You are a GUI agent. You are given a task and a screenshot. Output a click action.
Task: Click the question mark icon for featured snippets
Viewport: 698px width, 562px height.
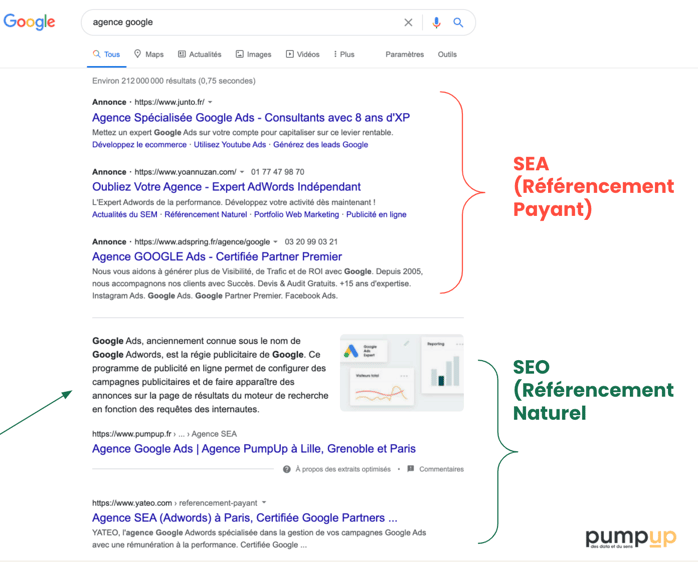click(x=287, y=469)
